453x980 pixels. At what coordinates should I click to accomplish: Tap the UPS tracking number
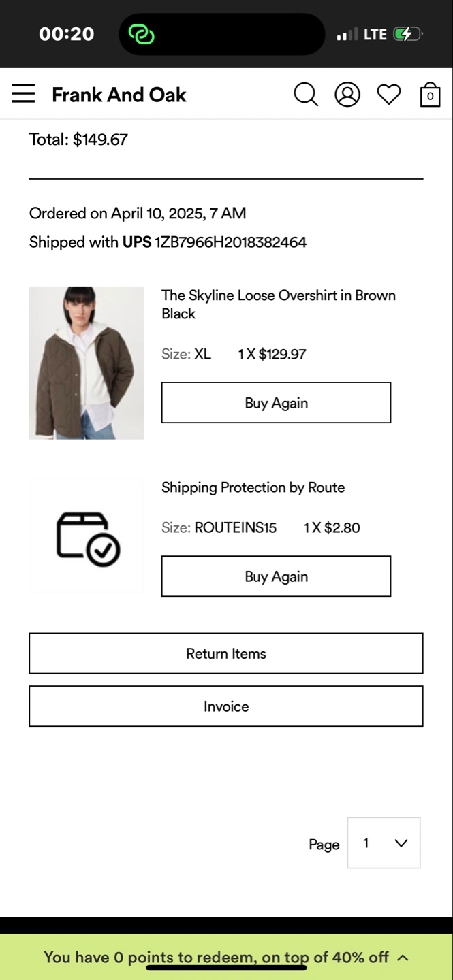click(x=231, y=242)
